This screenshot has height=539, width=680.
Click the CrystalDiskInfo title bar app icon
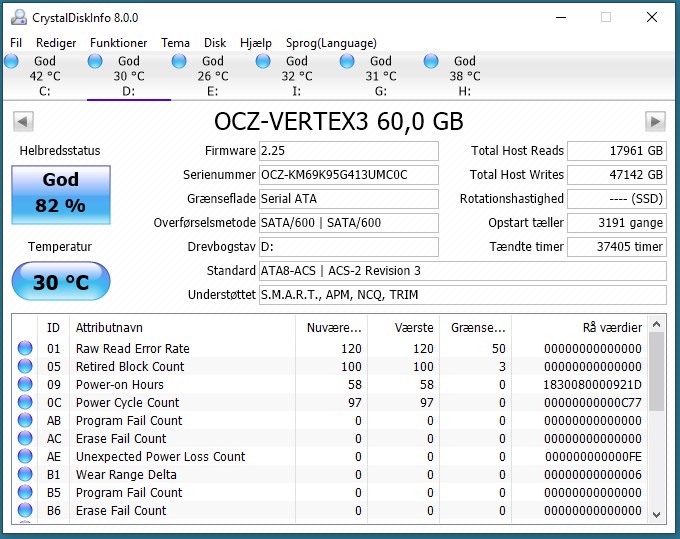click(x=19, y=17)
